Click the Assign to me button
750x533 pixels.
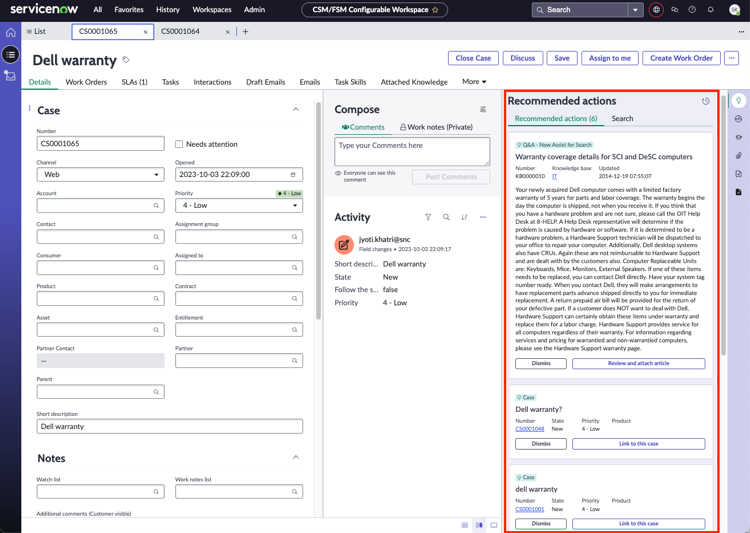pyautogui.click(x=610, y=58)
